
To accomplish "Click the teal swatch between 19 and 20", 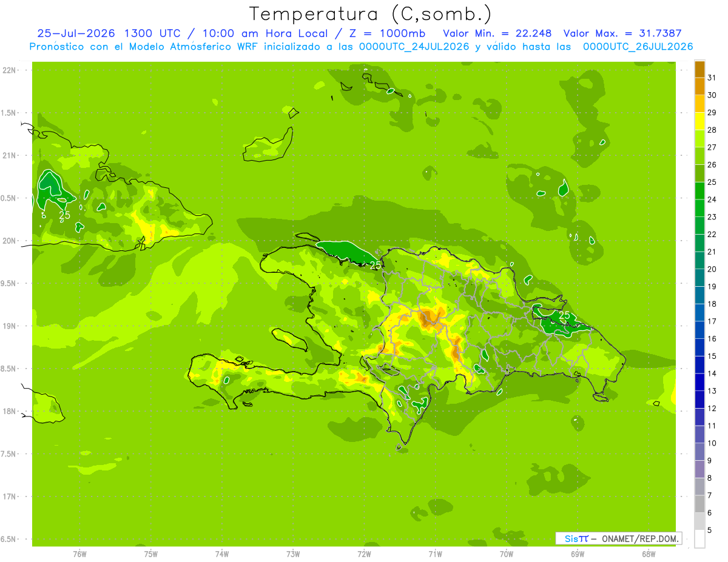I will click(699, 278).
